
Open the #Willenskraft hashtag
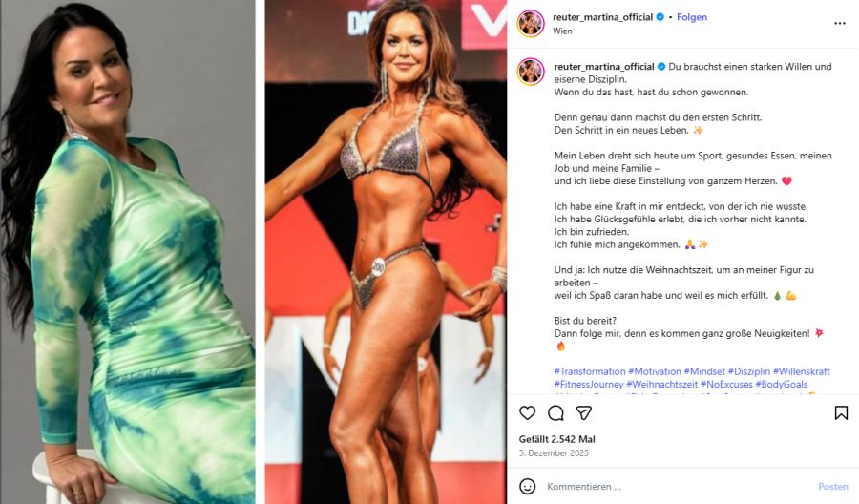point(802,371)
